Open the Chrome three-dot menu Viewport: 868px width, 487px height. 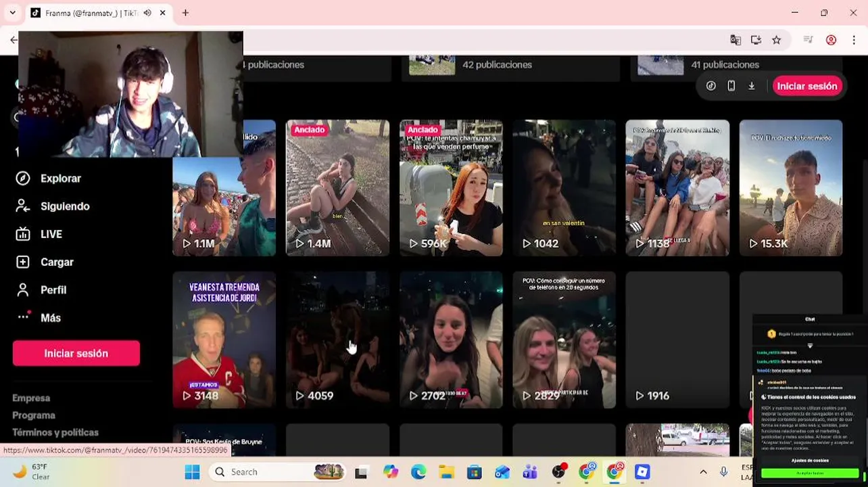click(853, 40)
